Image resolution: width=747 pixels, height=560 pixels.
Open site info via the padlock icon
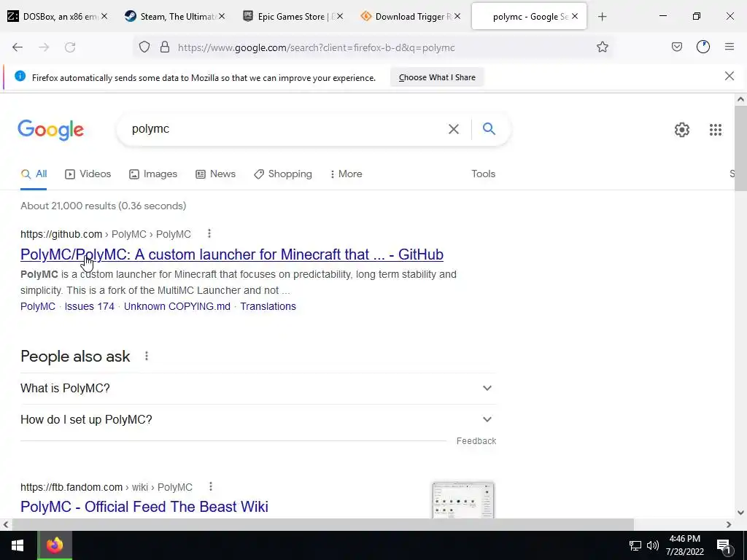point(165,47)
